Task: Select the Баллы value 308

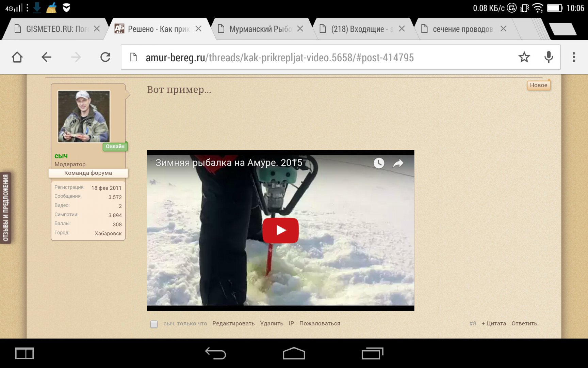Action: coord(117,225)
